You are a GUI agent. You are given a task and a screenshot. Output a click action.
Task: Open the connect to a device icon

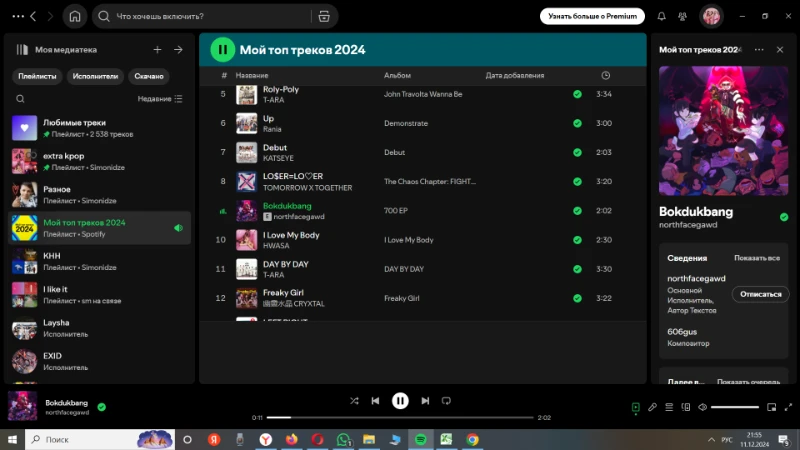(x=686, y=407)
